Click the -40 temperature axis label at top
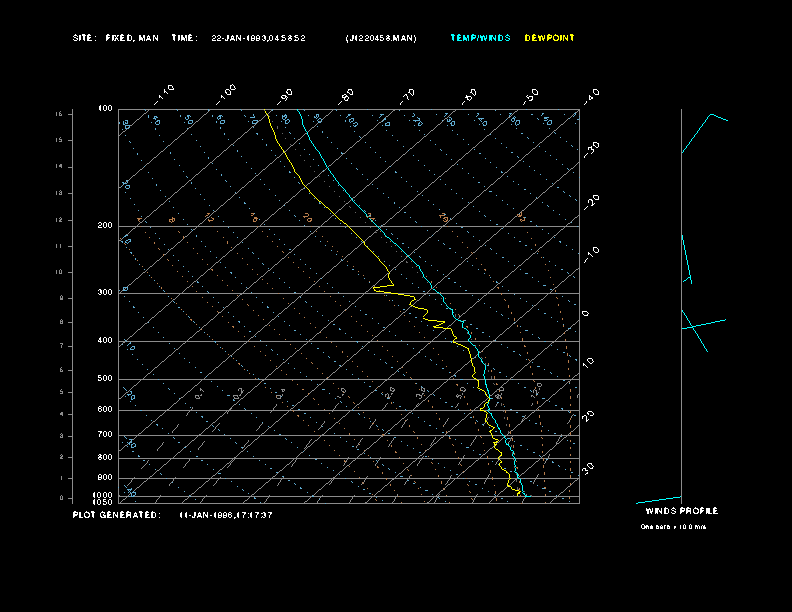 [x=590, y=95]
